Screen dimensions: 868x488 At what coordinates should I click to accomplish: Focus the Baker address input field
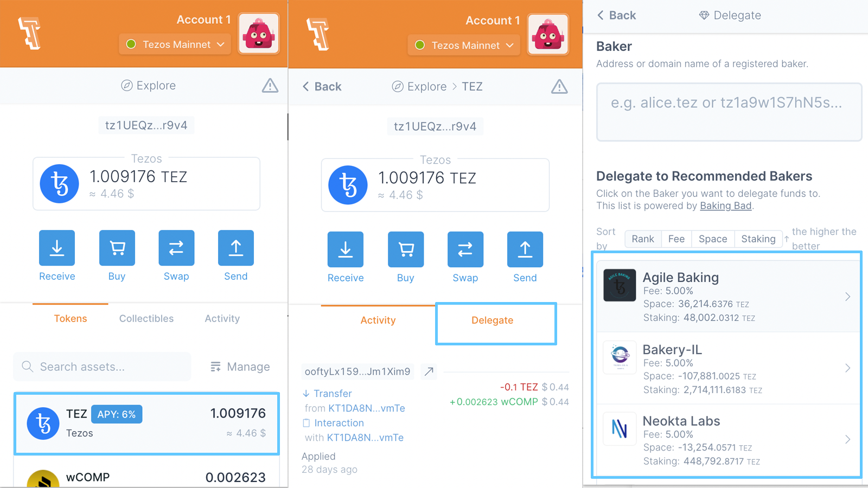coord(729,112)
